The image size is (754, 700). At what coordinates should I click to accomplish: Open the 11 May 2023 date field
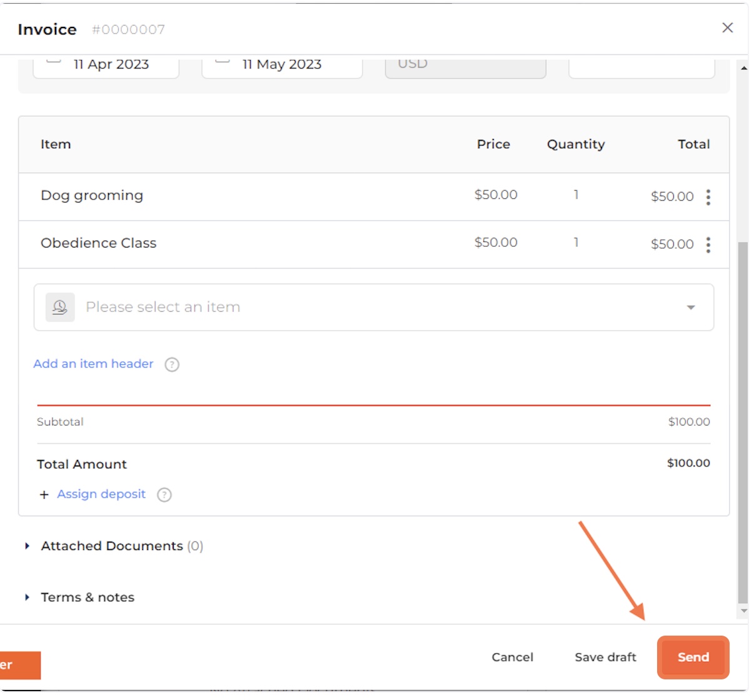pyautogui.click(x=281, y=65)
